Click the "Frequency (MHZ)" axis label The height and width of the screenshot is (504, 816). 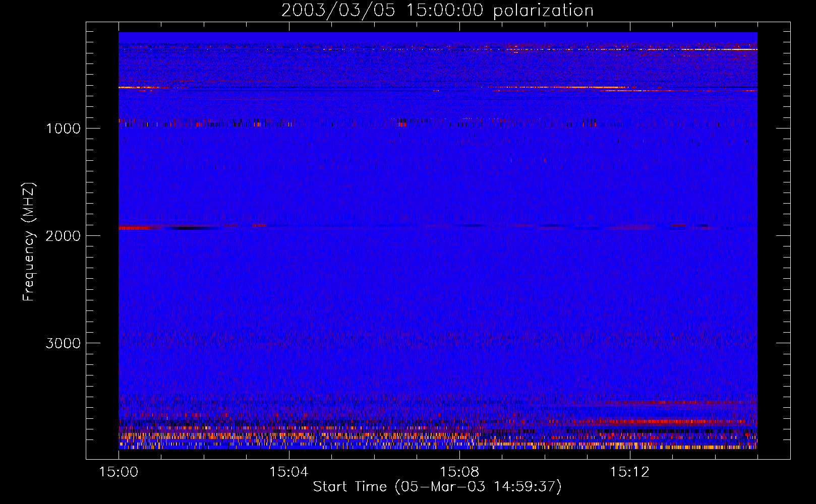point(29,242)
